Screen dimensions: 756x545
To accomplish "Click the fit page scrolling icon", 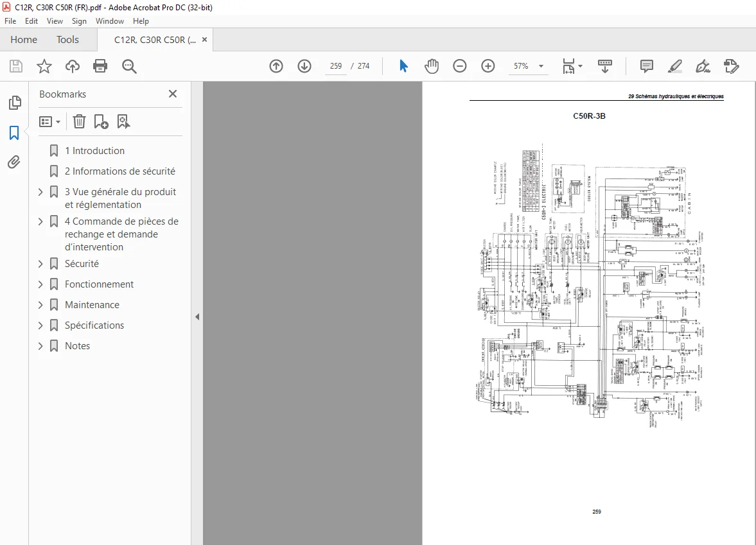I will (569, 66).
